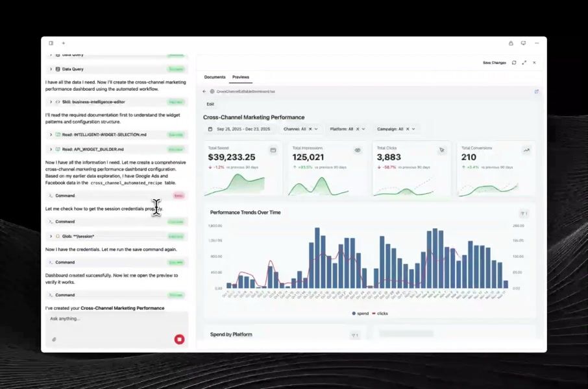Toggle the spend series in chart legend
This screenshot has width=588, height=389.
pos(361,313)
